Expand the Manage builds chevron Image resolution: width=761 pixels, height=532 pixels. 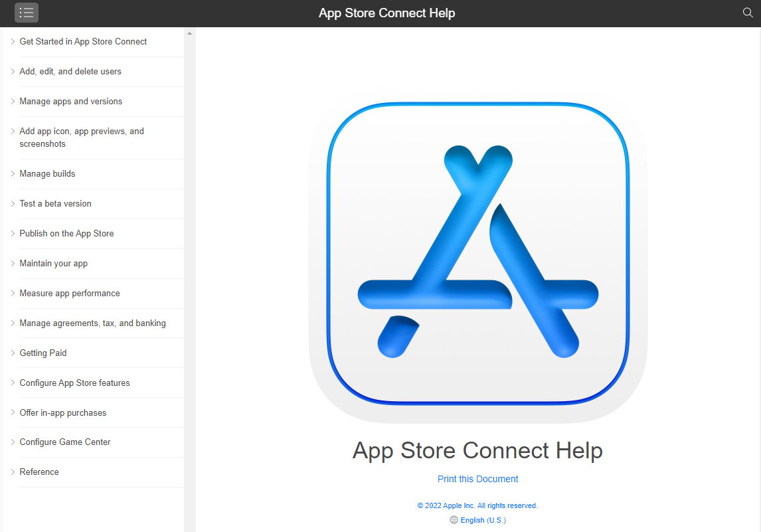click(13, 173)
